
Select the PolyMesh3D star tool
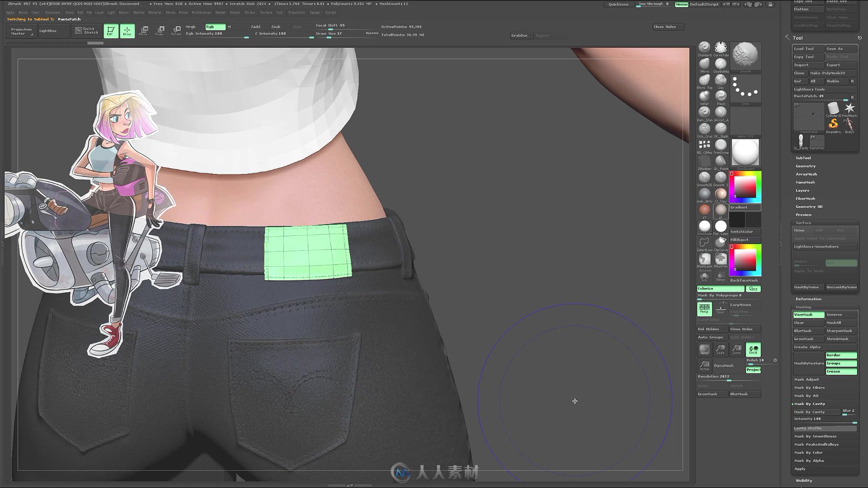coord(849,109)
